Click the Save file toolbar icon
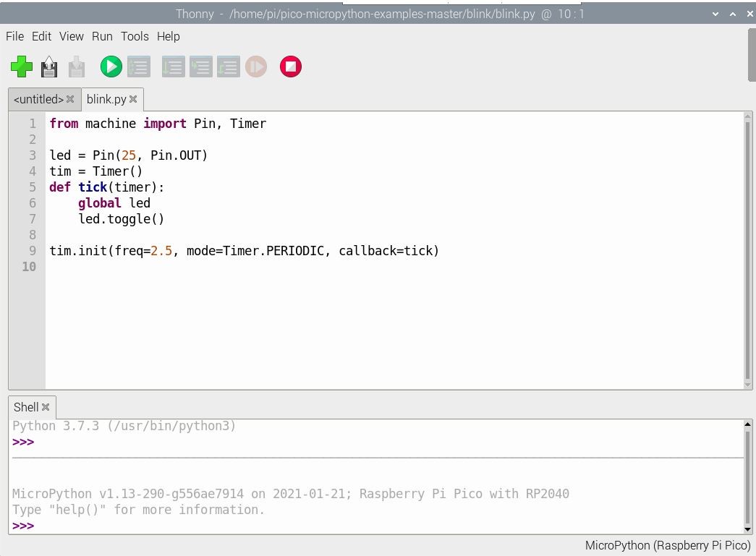This screenshot has height=556, width=756. click(77, 67)
